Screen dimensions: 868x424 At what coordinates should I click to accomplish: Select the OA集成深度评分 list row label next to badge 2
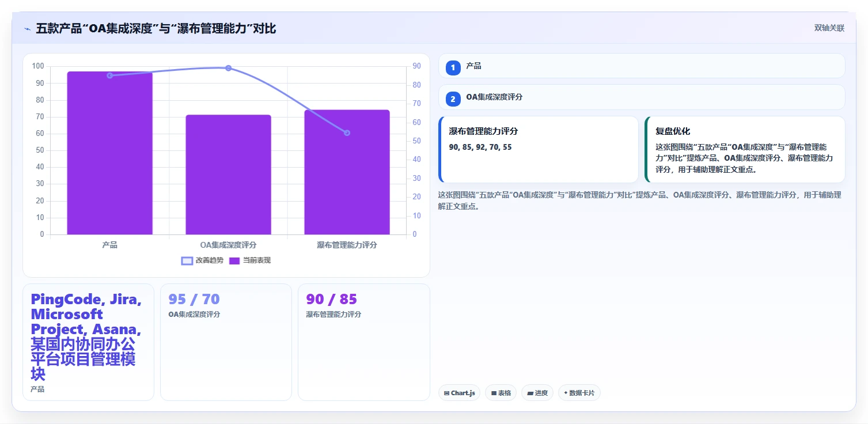[494, 97]
